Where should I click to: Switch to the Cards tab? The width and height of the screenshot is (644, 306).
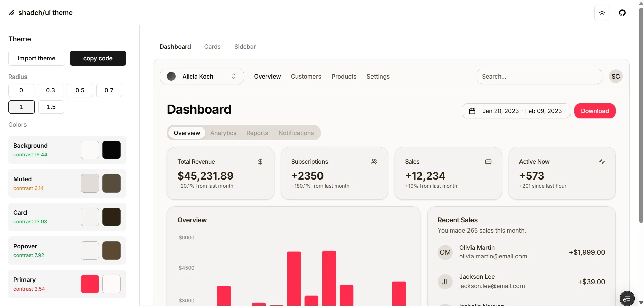[x=212, y=47]
